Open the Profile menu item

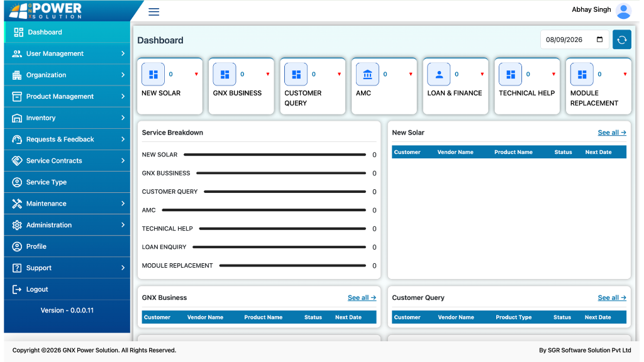click(67, 246)
